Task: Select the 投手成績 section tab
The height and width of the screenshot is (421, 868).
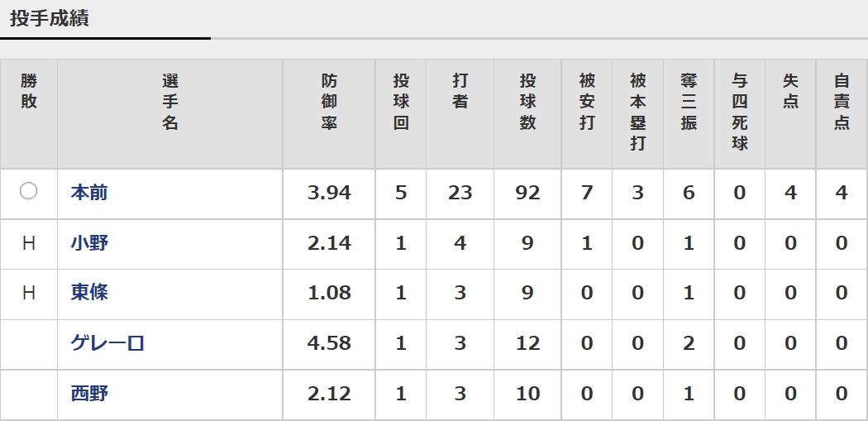Action: [x=50, y=19]
